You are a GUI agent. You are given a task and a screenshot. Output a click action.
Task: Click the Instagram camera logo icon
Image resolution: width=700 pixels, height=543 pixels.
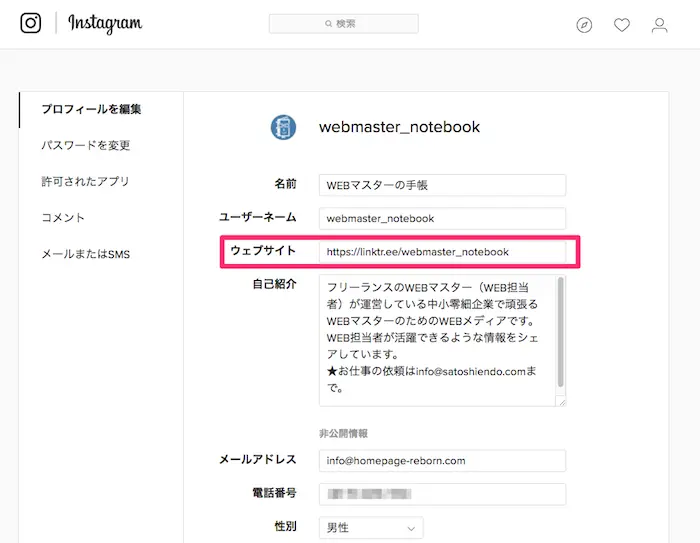click(x=31, y=23)
